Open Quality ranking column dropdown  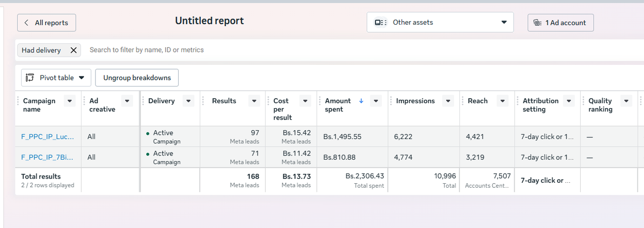tap(626, 101)
